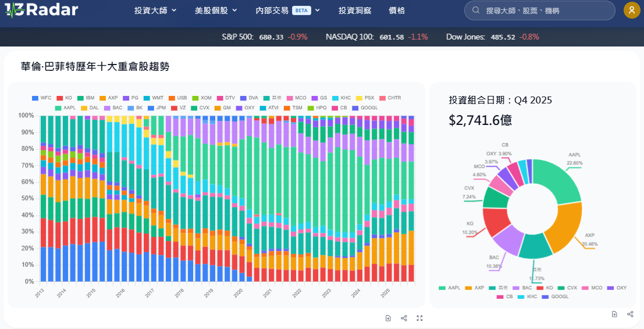Toggle AAPL in donut chart legend
This screenshot has height=329, width=644.
[x=449, y=288]
